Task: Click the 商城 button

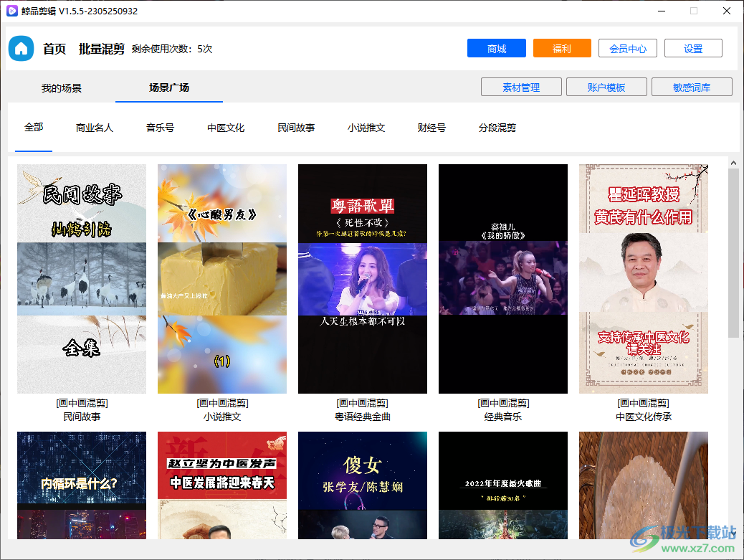Action: (x=496, y=49)
